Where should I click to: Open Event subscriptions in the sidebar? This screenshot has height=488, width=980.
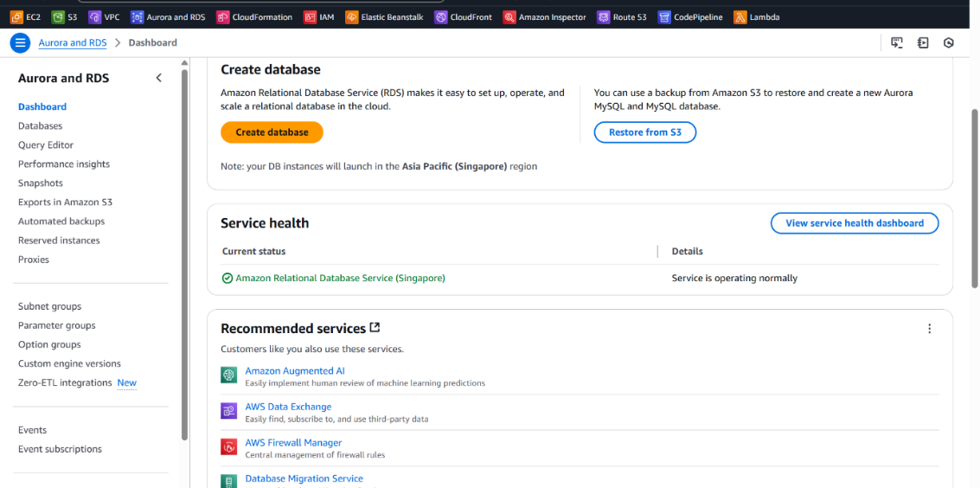[x=60, y=449]
